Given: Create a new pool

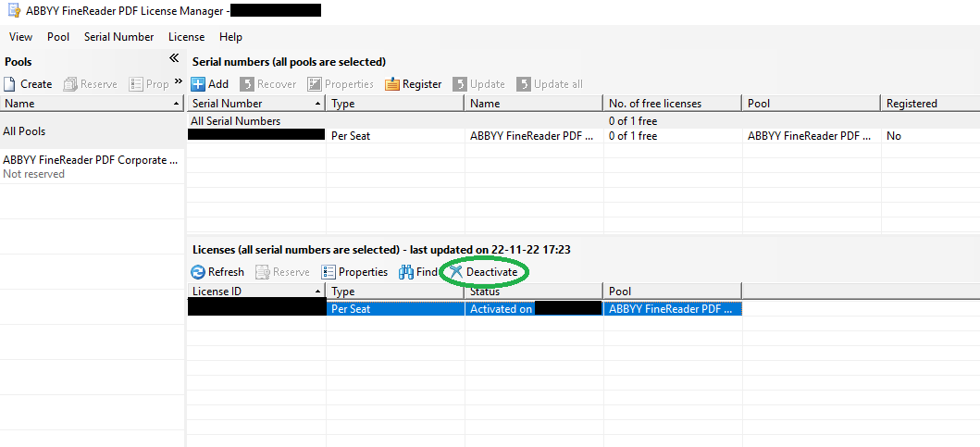Looking at the screenshot, I should (28, 84).
